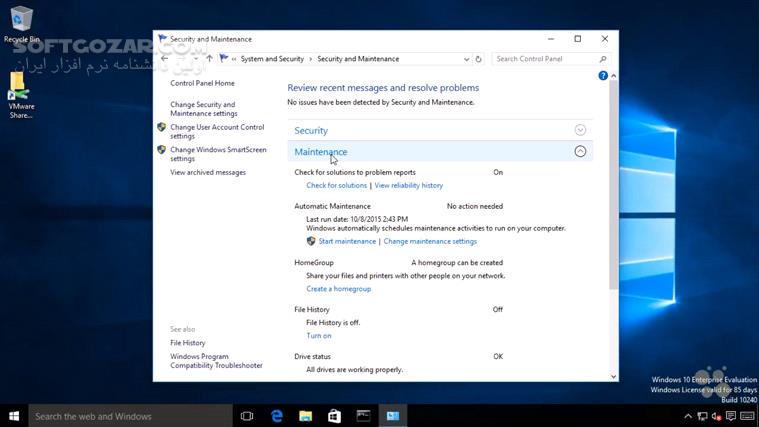Viewport: 759px width, 427px height.
Task: Show hidden tray icons with the chevron
Action: click(688, 416)
